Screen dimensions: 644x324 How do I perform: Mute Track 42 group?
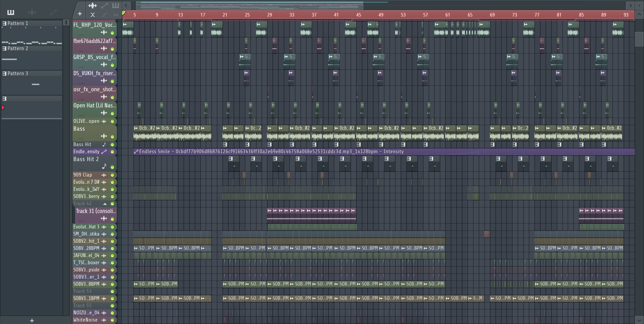point(112,204)
